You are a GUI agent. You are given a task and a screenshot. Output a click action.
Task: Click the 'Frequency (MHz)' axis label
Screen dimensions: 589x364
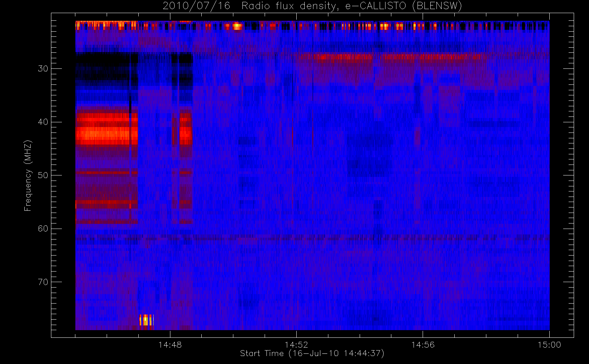click(28, 176)
